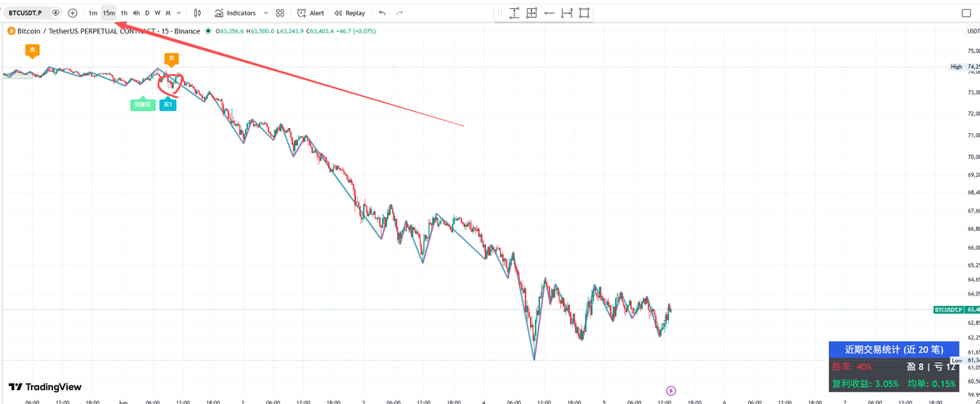980x404 pixels.
Task: Click the High price label
Action: coord(956,67)
